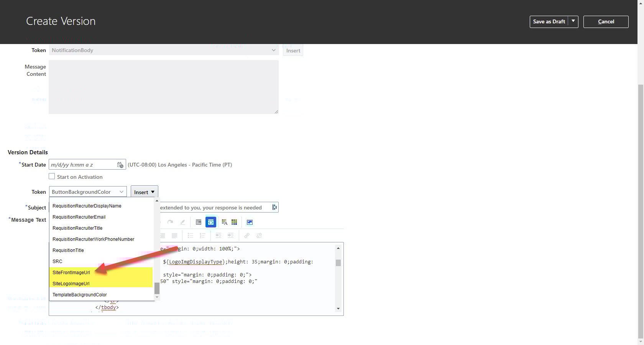Redo the last edit
Image resolution: width=644 pixels, height=345 pixels.
170,222
